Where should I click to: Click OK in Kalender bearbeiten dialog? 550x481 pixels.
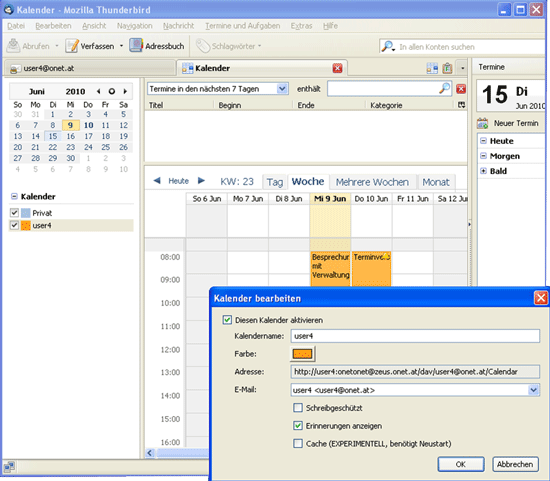click(x=461, y=464)
